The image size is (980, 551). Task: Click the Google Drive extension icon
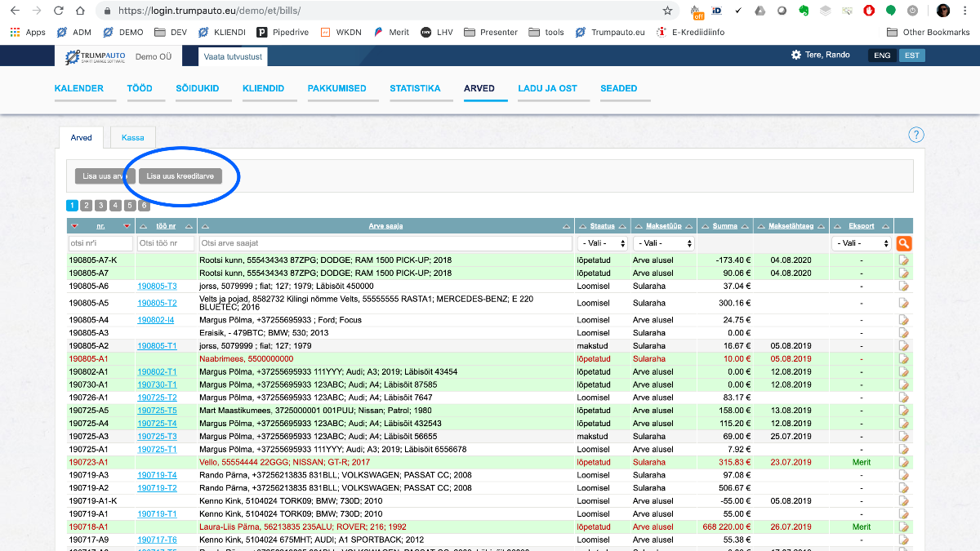[759, 11]
